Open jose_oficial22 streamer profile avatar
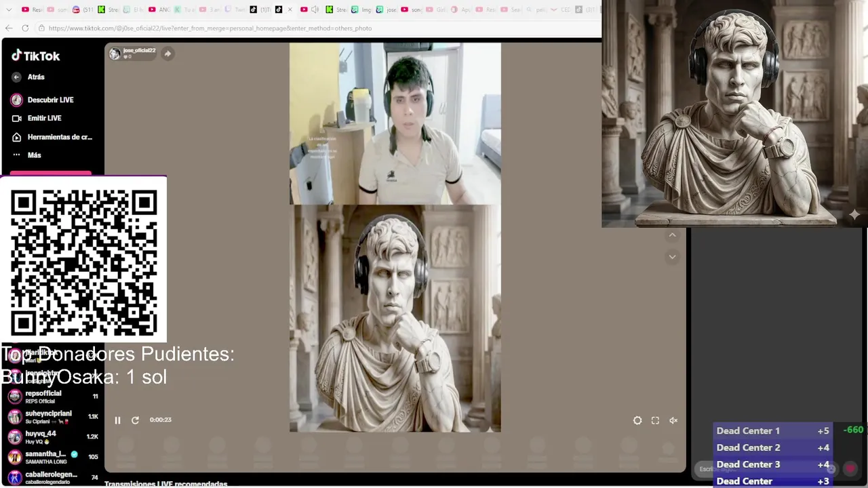This screenshot has width=868, height=488. coord(115,54)
